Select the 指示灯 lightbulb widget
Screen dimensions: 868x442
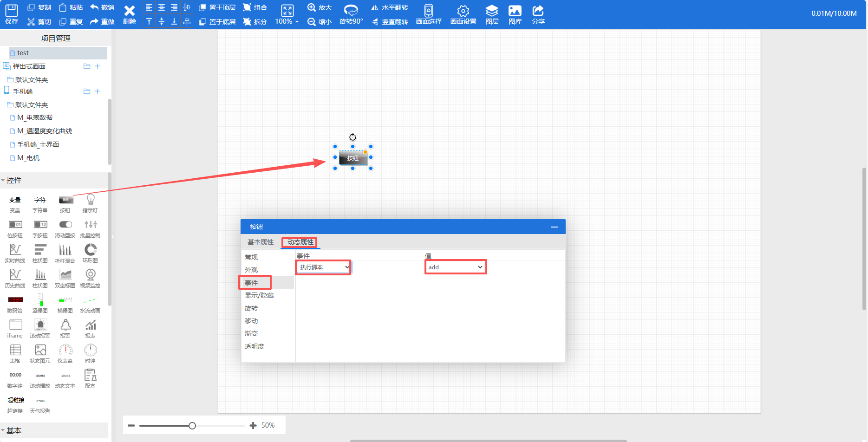[91, 200]
